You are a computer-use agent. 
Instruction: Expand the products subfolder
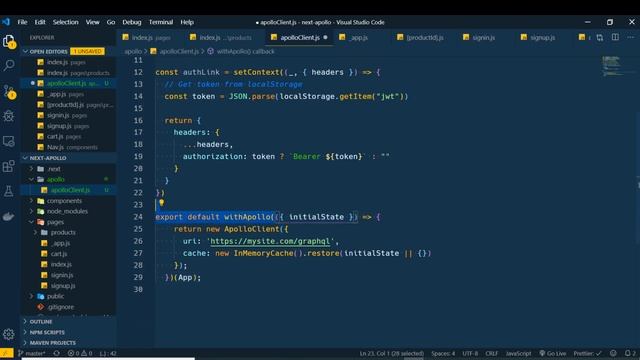[x=36, y=233]
